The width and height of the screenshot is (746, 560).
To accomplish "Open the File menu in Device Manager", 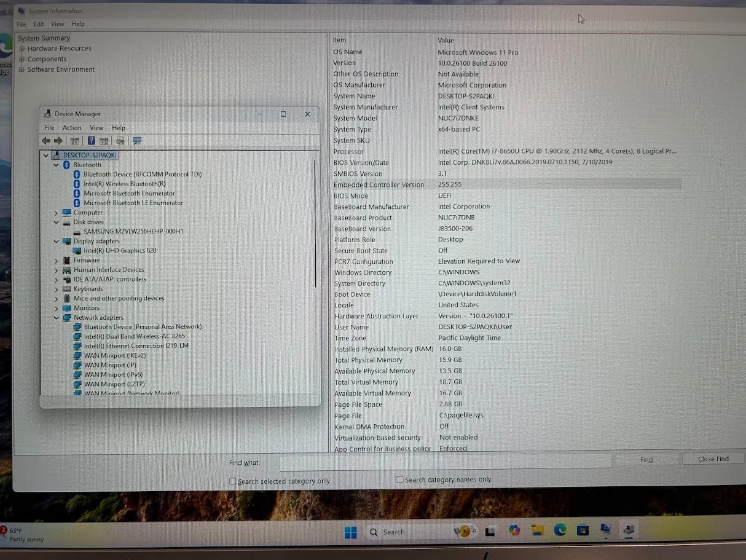I will pos(49,128).
